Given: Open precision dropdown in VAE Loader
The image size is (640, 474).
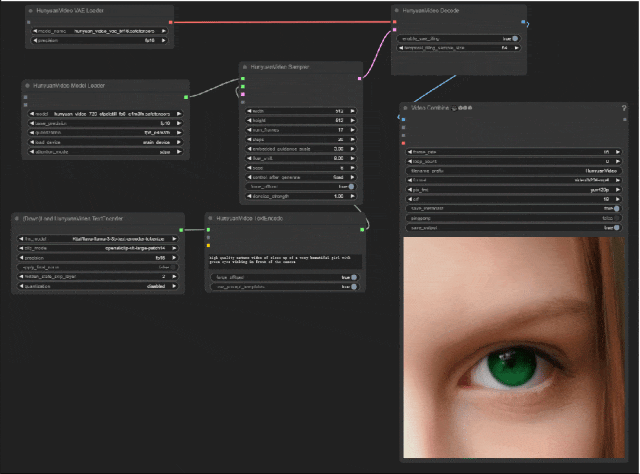Looking at the screenshot, I should click(100, 40).
